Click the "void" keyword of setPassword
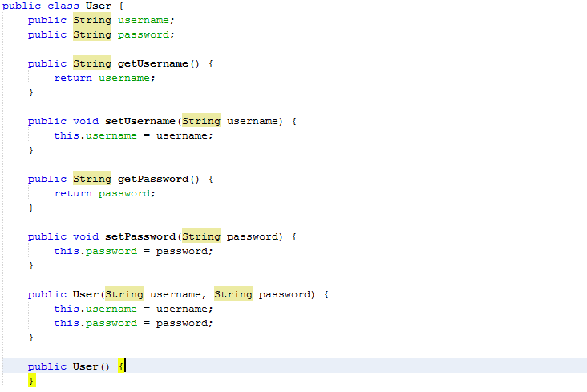587x392 pixels. click(x=86, y=236)
